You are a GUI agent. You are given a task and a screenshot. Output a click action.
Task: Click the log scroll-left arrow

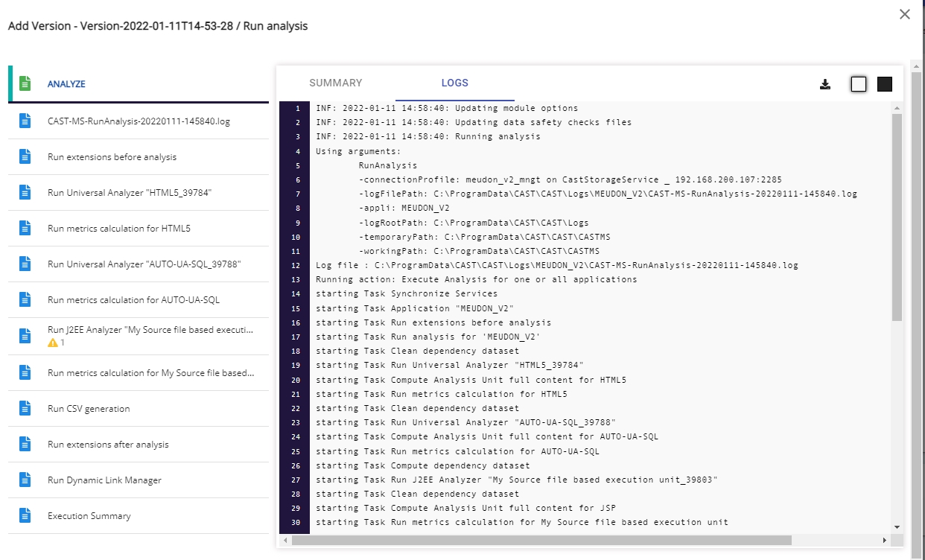(x=285, y=540)
